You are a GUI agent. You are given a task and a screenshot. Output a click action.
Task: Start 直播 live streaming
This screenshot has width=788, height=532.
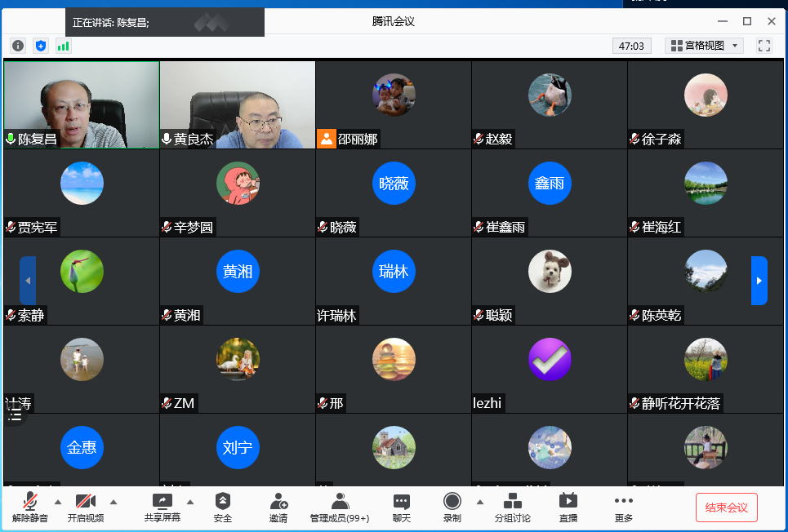pyautogui.click(x=568, y=507)
